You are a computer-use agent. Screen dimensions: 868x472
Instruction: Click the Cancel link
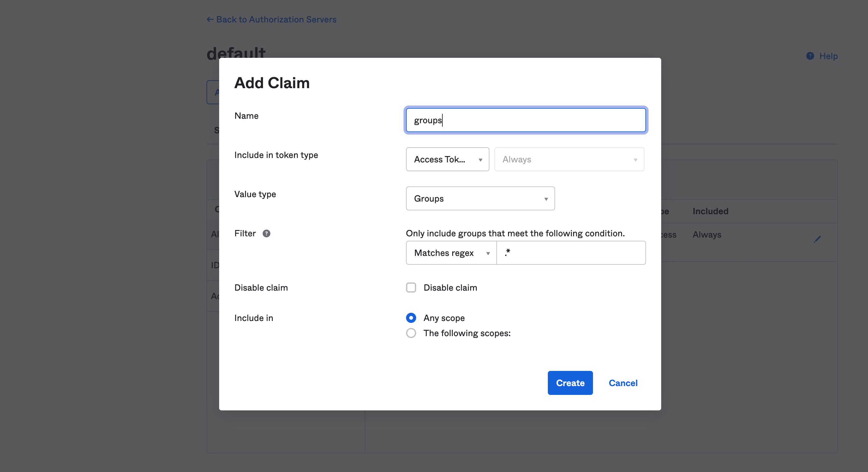[623, 383]
